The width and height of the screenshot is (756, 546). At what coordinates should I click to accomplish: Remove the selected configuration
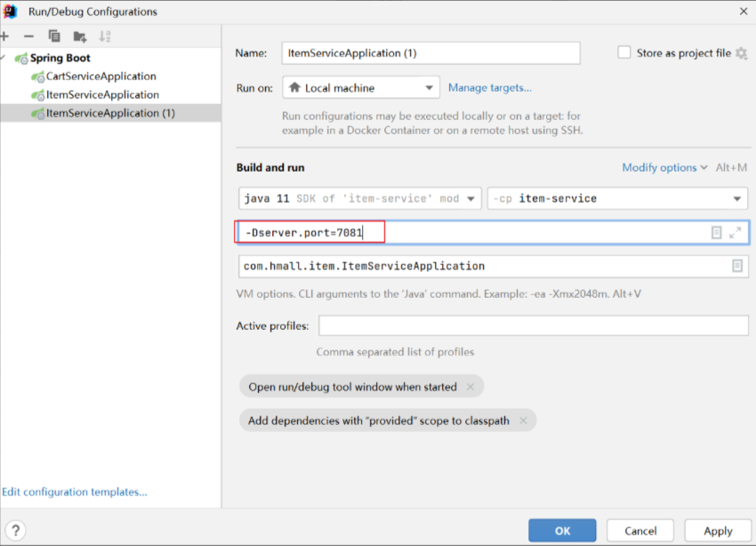coord(29,36)
